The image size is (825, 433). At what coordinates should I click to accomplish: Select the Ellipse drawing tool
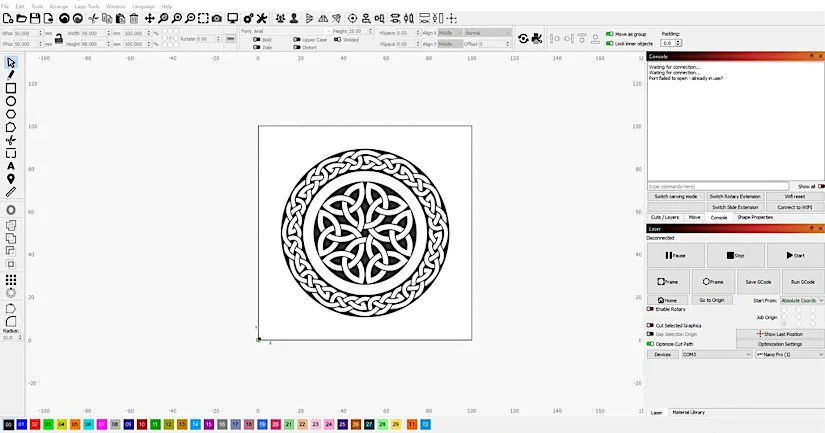point(11,101)
